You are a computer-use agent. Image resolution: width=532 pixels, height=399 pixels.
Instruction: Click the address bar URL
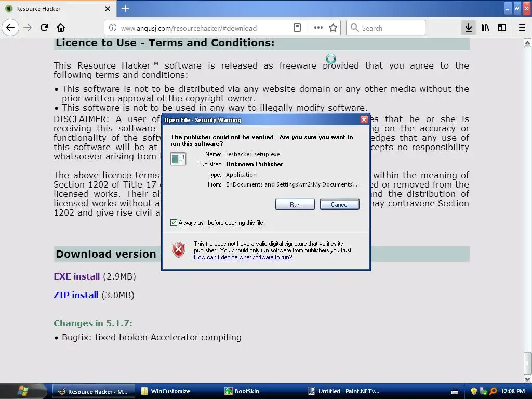click(188, 28)
